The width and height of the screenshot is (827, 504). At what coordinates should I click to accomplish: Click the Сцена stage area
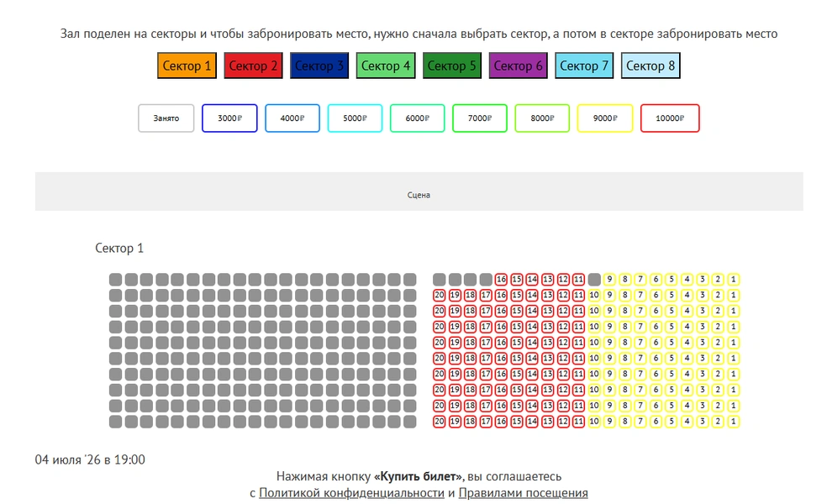[x=419, y=192]
